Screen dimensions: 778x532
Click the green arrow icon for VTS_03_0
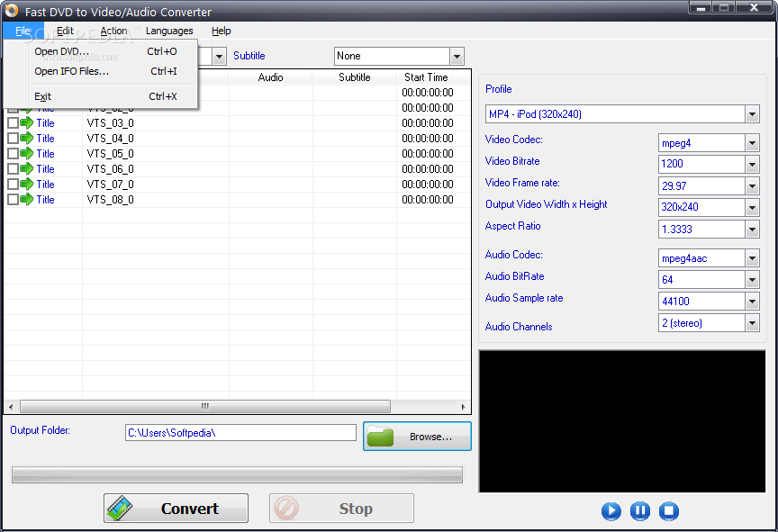[x=27, y=122]
